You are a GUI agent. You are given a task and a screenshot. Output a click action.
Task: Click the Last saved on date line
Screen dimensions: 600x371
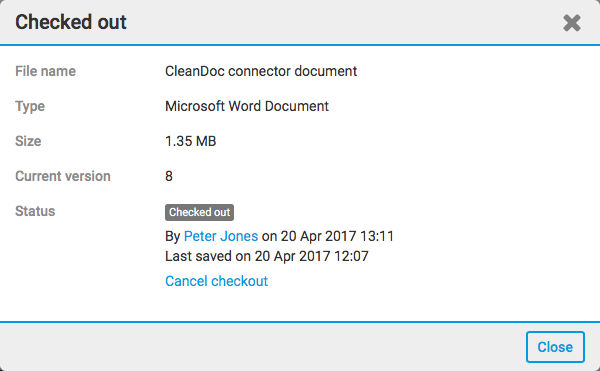point(267,256)
